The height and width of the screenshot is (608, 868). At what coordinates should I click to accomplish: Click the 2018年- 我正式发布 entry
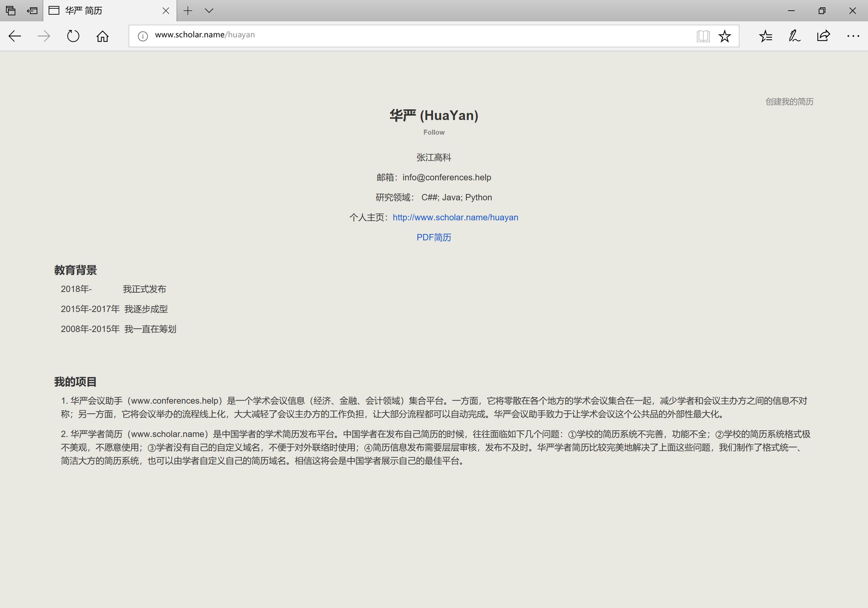pos(114,289)
